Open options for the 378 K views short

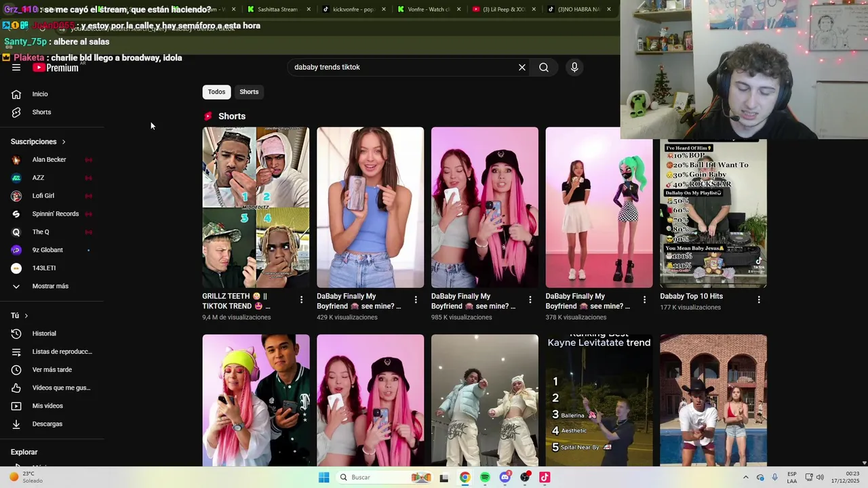pyautogui.click(x=645, y=300)
